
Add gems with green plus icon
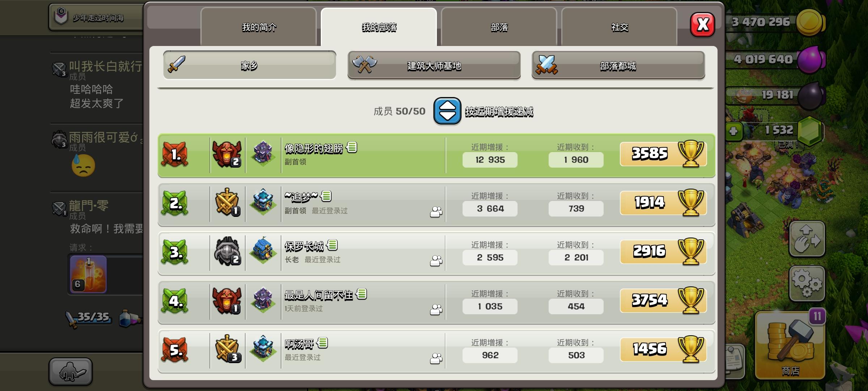(733, 131)
